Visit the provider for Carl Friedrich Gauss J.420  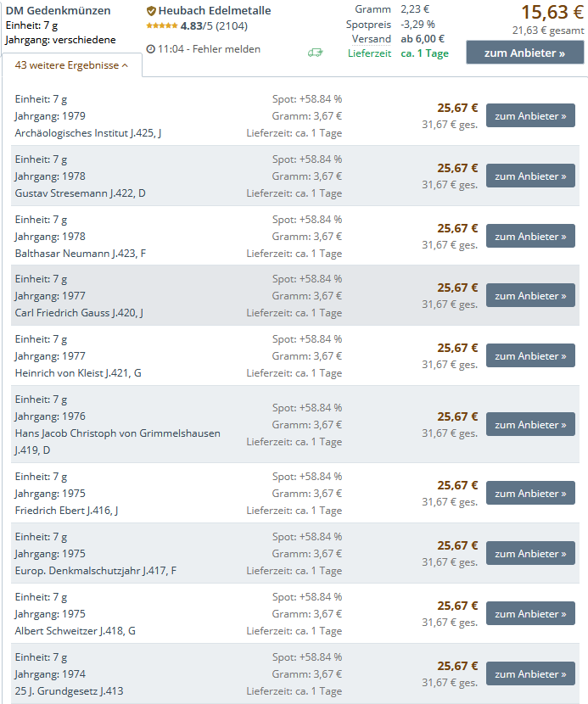coord(530,296)
